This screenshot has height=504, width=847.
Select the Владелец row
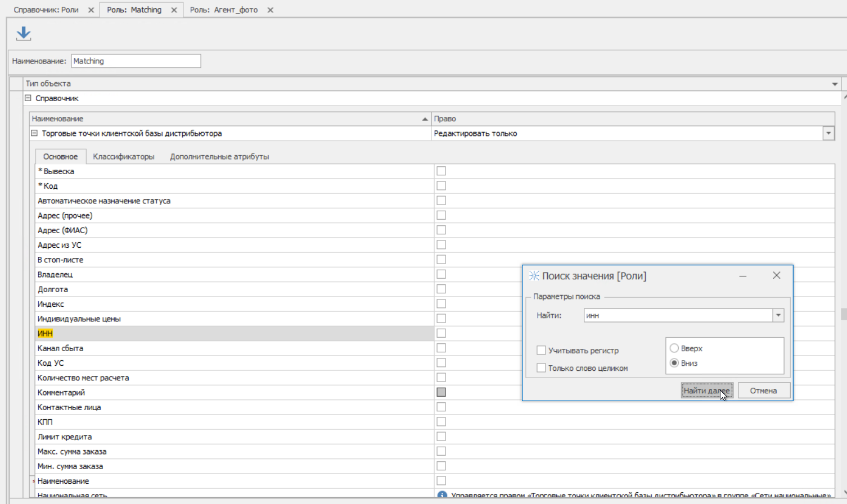pos(234,274)
